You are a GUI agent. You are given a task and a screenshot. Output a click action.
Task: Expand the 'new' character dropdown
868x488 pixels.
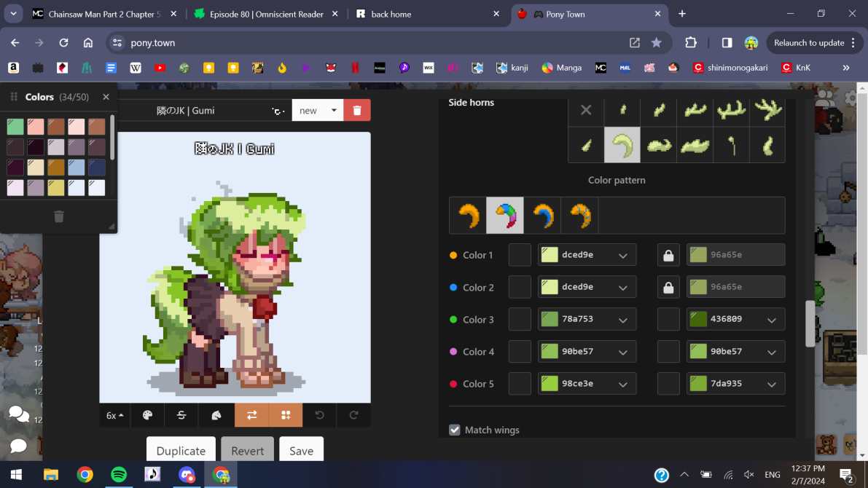(318, 111)
